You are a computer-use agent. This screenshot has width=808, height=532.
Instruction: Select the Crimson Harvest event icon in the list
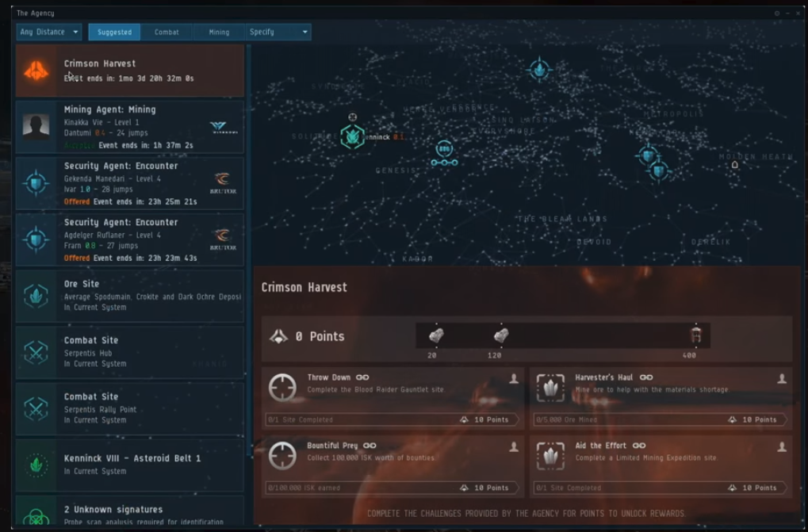36,71
